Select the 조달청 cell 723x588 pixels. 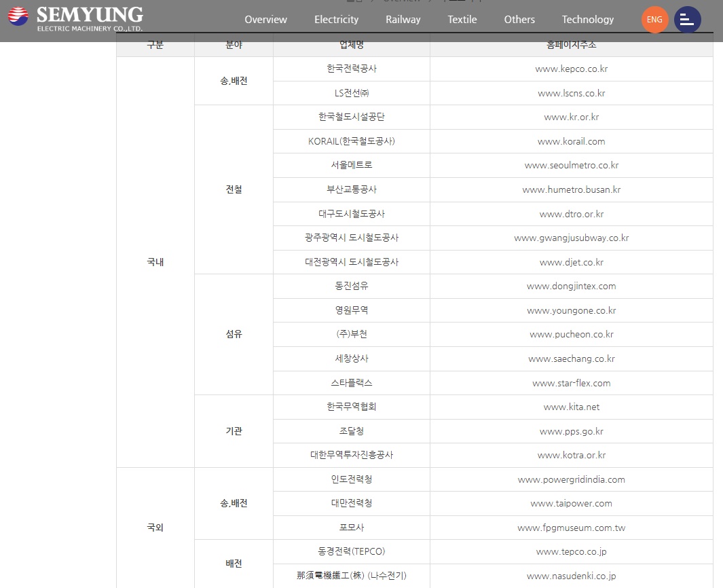pyautogui.click(x=352, y=432)
